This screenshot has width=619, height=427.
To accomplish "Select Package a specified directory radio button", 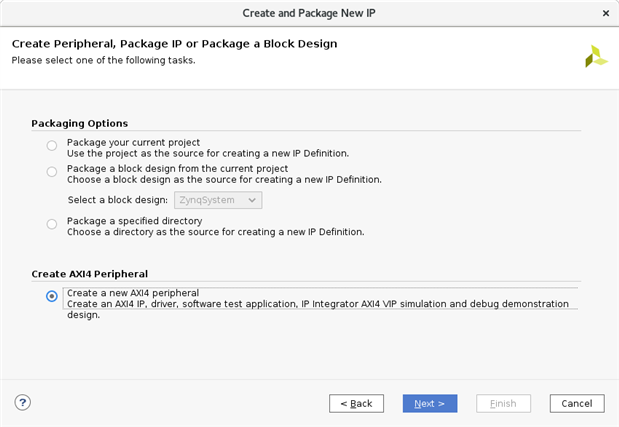I will point(52,224).
